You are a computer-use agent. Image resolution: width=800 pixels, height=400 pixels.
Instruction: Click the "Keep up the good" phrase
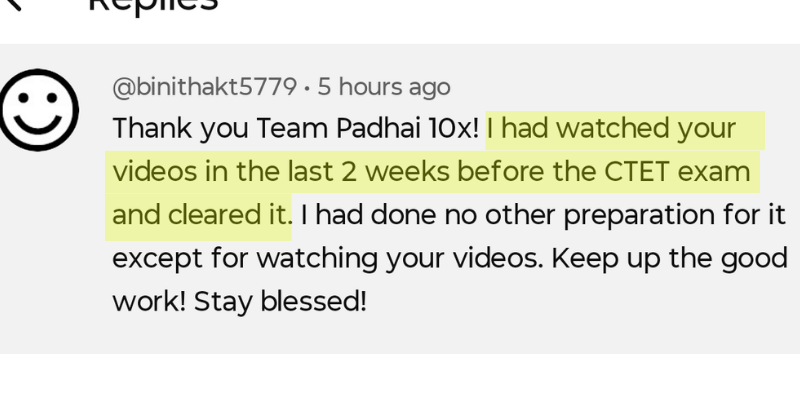click(x=670, y=257)
